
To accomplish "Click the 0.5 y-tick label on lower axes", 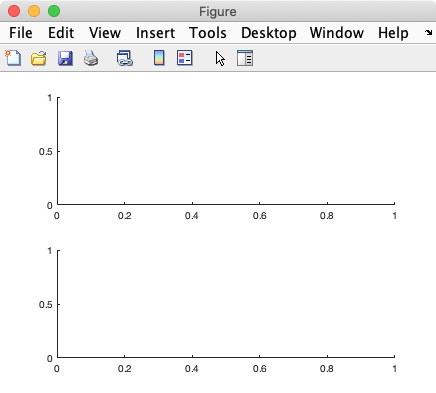I will coord(45,305).
